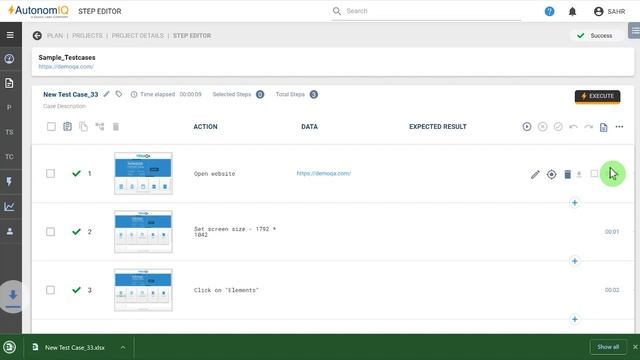The image size is (640, 360).
Task: Open the analytics chart sidebar icon
Action: pyautogui.click(x=9, y=207)
